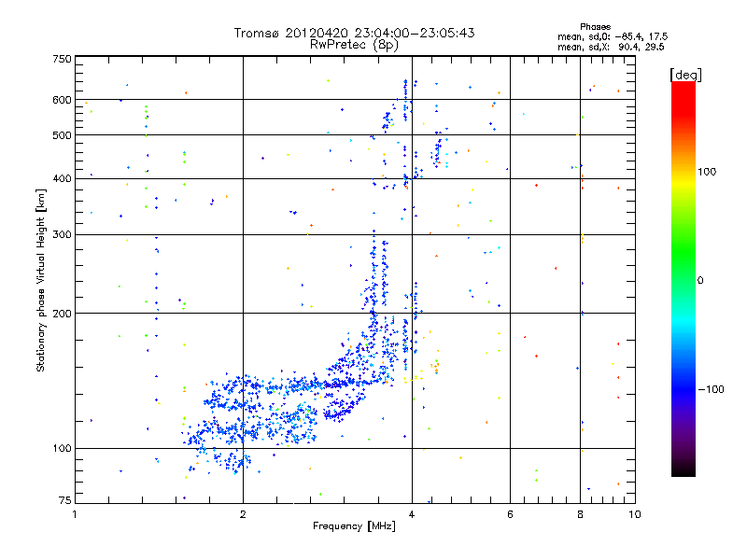The height and width of the screenshot is (560, 747).
Task: Click the '4' x-axis tick label
Action: click(412, 514)
